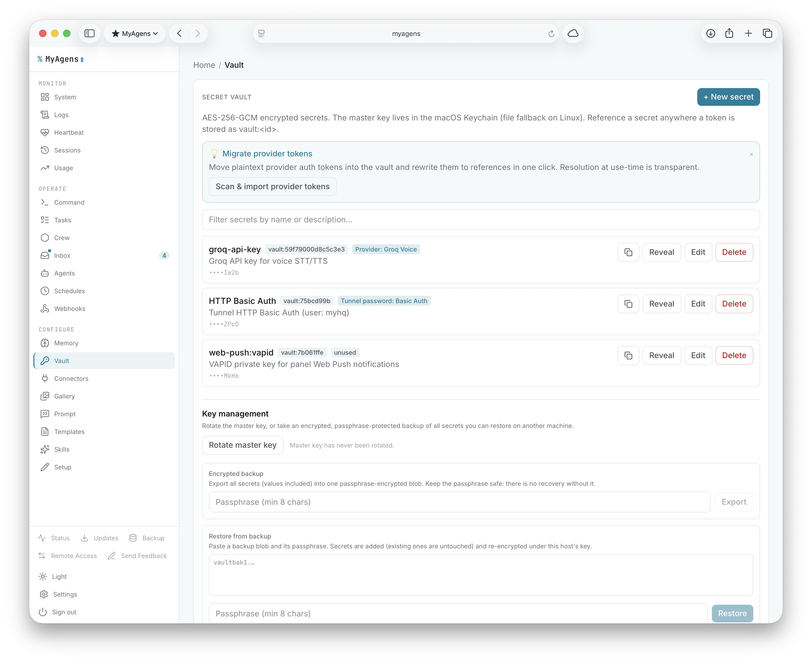Open Prompt settings

point(104,414)
